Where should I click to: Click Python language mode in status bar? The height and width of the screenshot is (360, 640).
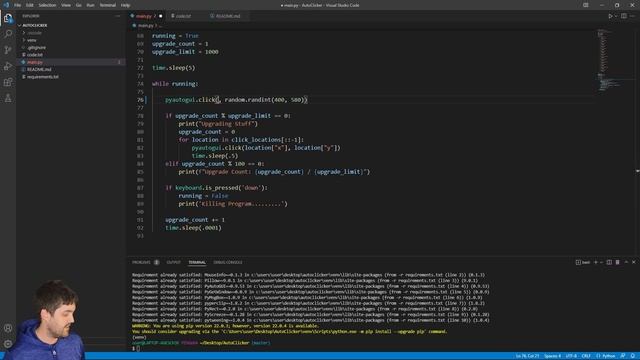(609, 356)
